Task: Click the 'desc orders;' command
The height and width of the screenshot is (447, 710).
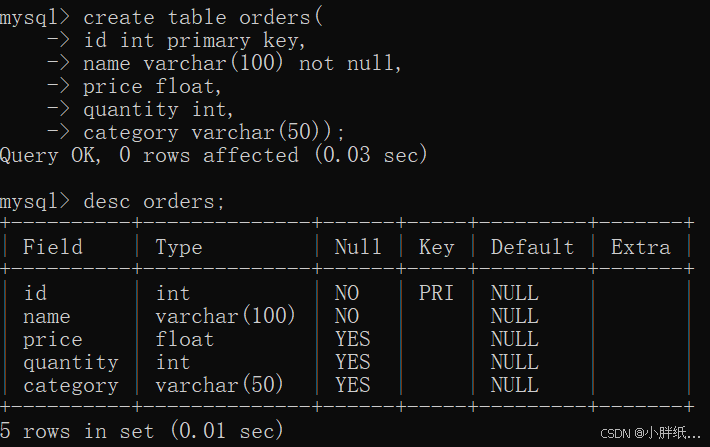Action: pos(154,202)
